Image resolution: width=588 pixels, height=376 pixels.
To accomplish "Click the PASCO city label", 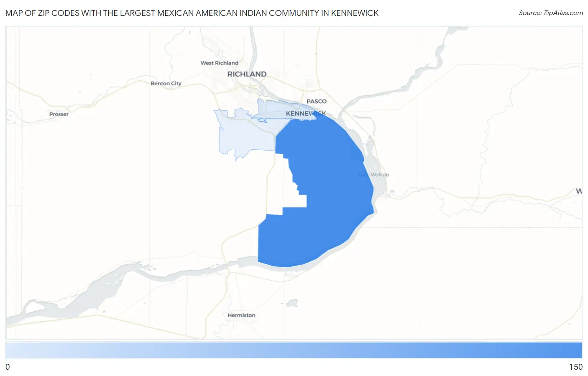I will [x=317, y=101].
